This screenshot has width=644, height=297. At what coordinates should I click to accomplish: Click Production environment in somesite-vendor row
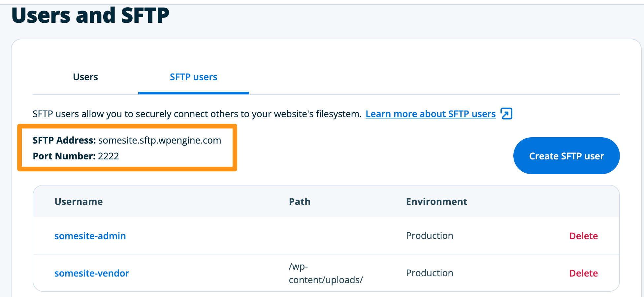tap(429, 273)
